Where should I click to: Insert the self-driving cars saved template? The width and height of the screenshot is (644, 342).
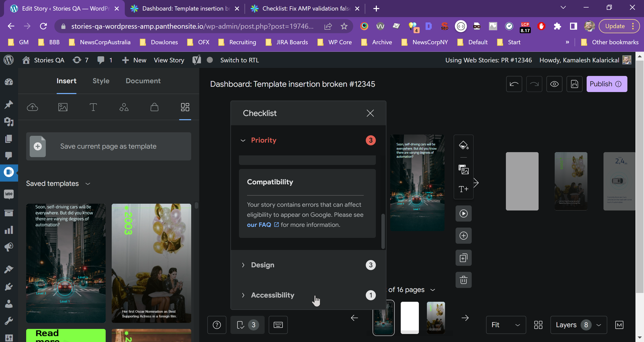click(66, 263)
